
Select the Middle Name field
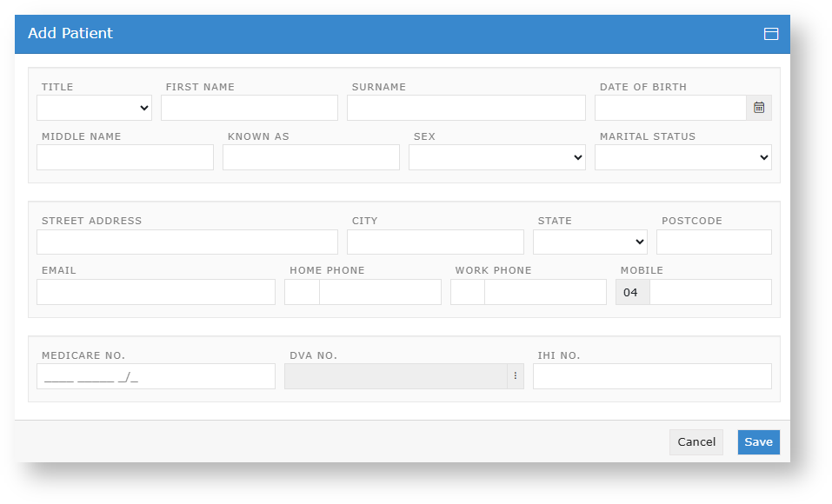pos(125,157)
